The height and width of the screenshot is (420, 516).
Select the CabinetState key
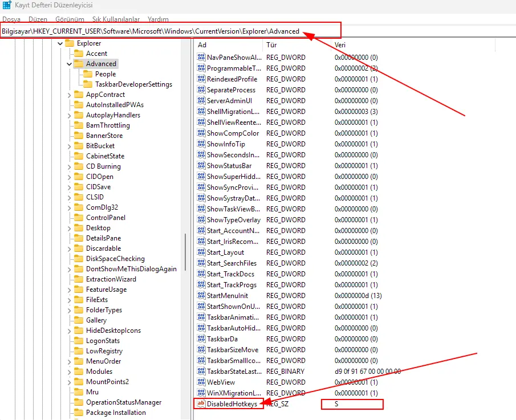tap(105, 156)
